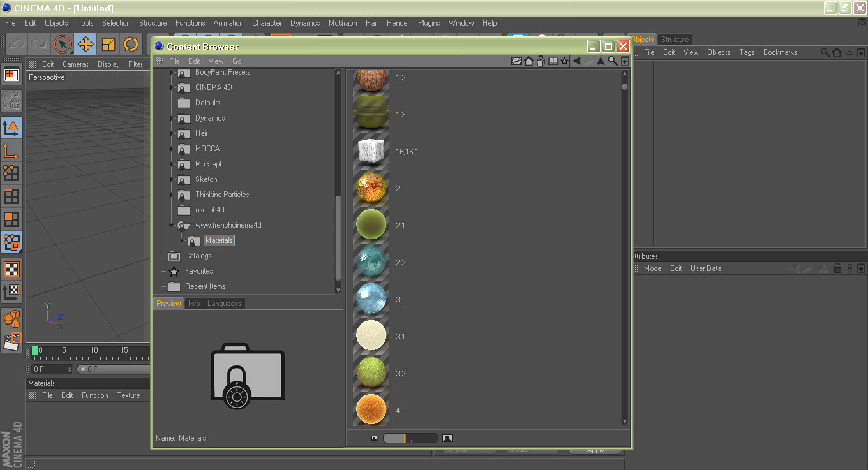The width and height of the screenshot is (868, 470).
Task: Click the Content Browser home icon
Action: coord(528,61)
